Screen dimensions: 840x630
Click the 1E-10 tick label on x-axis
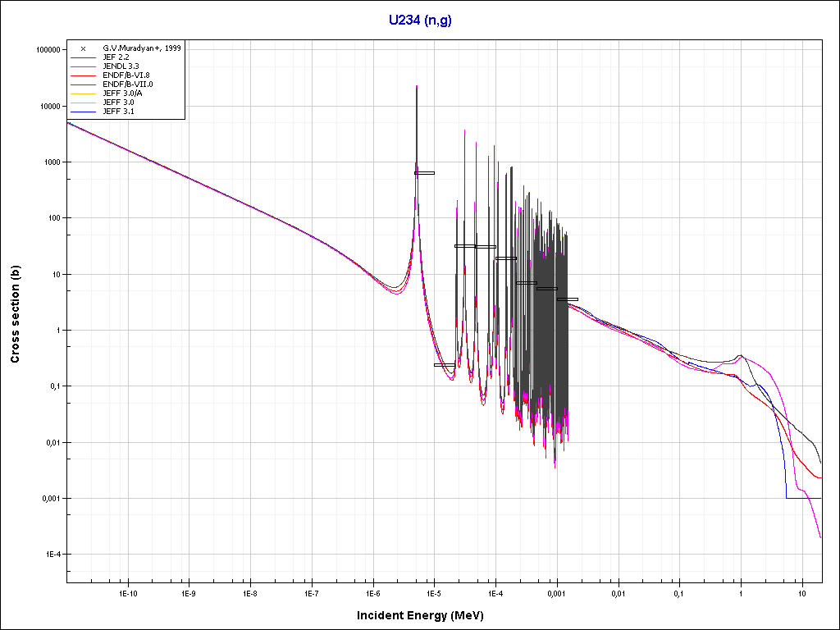tap(126, 592)
